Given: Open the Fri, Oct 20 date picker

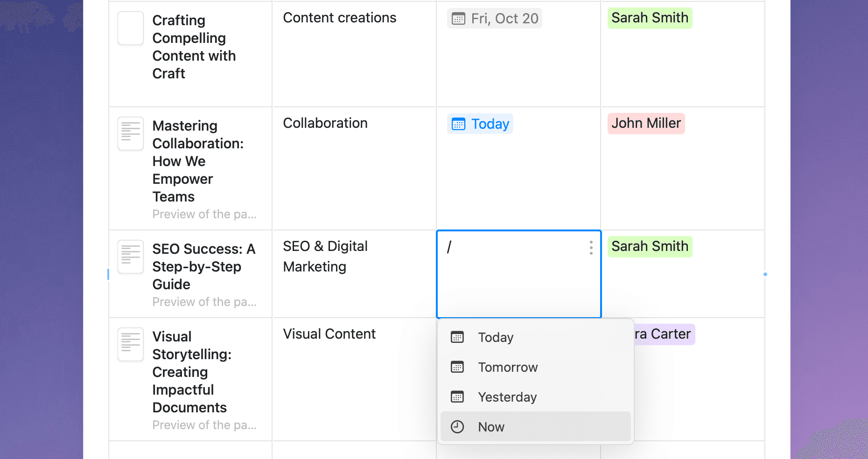Looking at the screenshot, I should [495, 19].
